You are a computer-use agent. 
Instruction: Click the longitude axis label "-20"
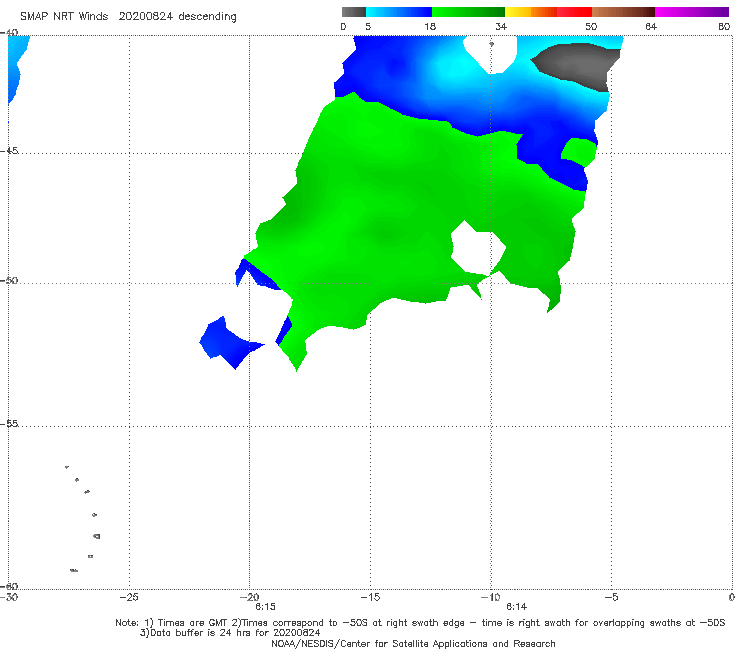(249, 597)
